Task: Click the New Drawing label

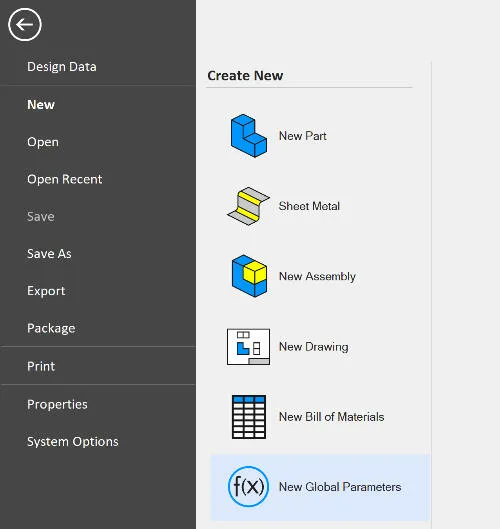Action: 313,347
